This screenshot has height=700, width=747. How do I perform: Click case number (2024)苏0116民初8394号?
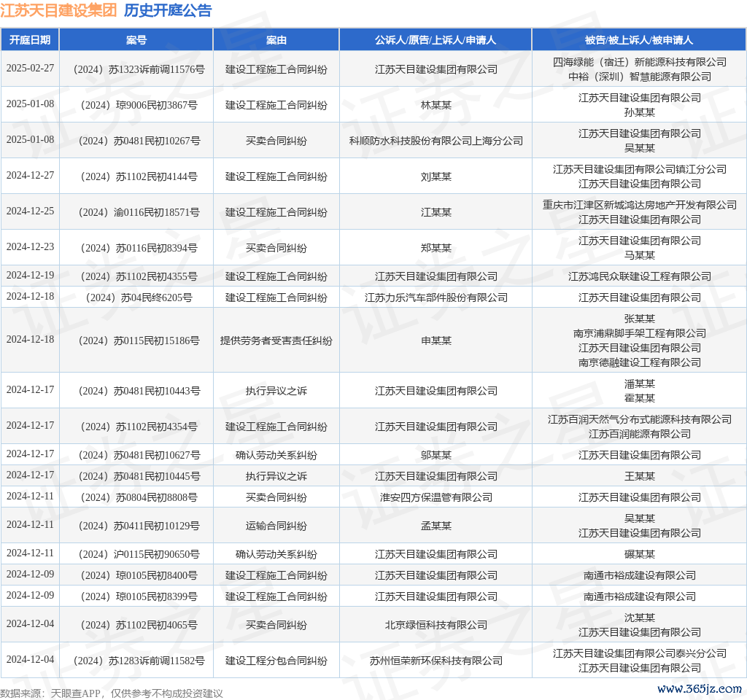pos(139,248)
